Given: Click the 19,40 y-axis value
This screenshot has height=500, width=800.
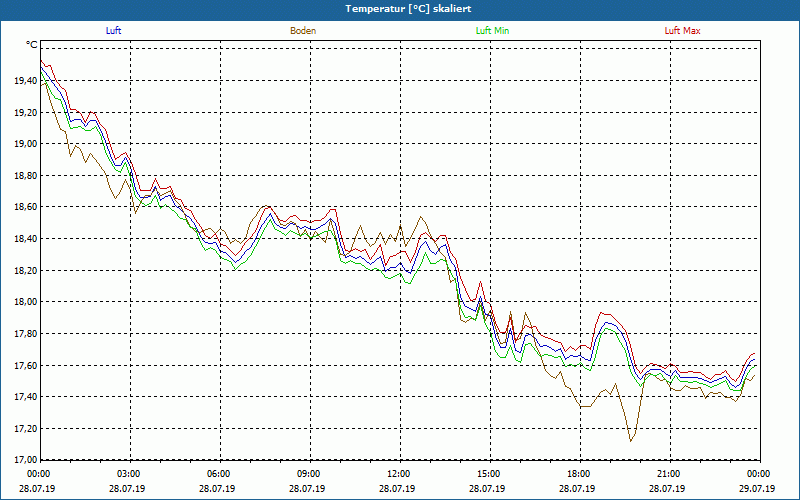Looking at the screenshot, I should pos(26,81).
